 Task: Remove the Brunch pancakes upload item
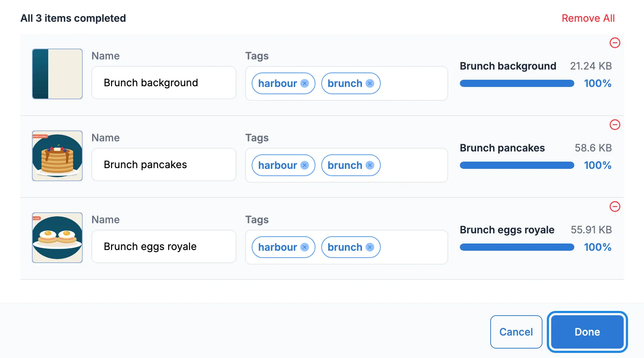click(615, 125)
